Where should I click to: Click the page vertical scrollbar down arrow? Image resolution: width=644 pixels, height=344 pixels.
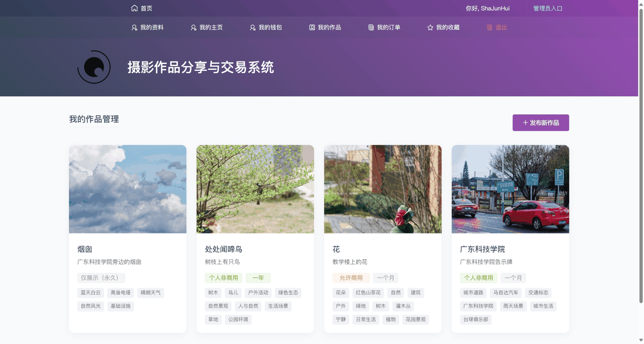pyautogui.click(x=641, y=340)
